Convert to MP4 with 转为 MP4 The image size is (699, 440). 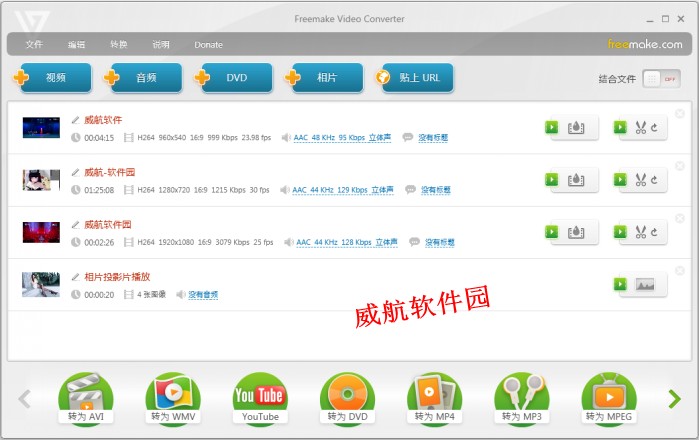pyautogui.click(x=435, y=399)
